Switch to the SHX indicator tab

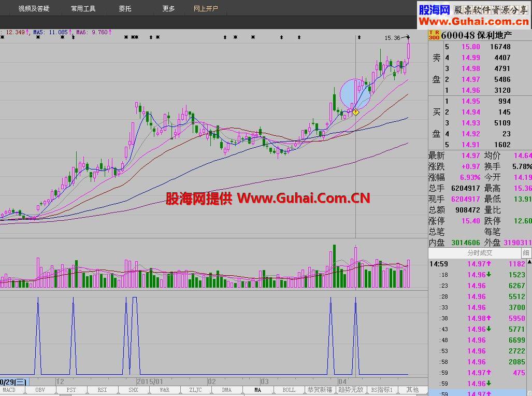[x=133, y=390]
